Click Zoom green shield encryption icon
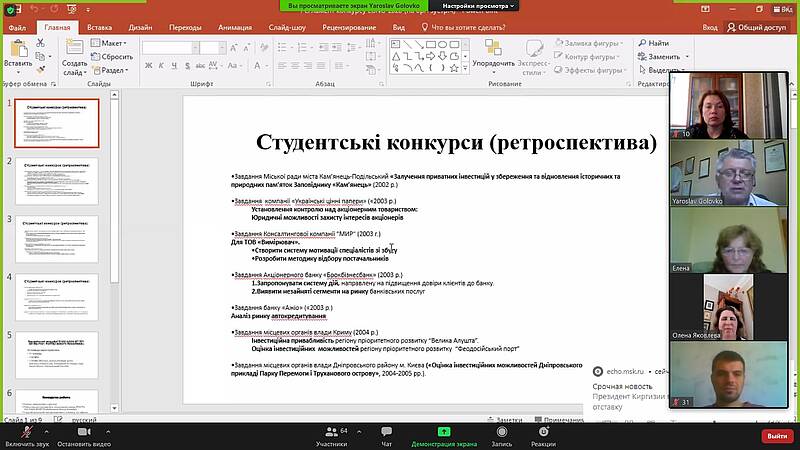This screenshot has width=800, height=450. (10, 9)
